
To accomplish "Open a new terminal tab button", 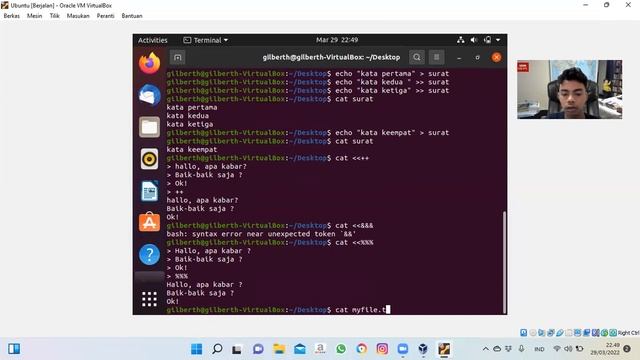I will pyautogui.click(x=178, y=58).
